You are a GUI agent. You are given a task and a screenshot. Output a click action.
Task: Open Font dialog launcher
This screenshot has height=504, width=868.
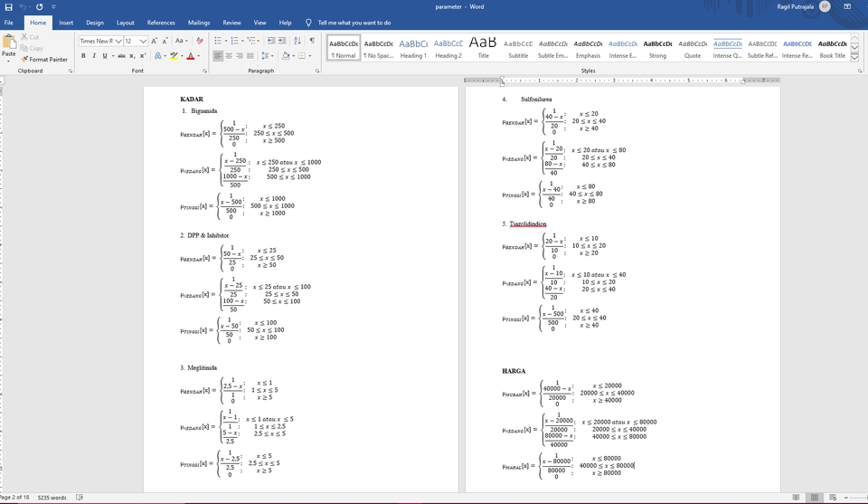coord(205,71)
